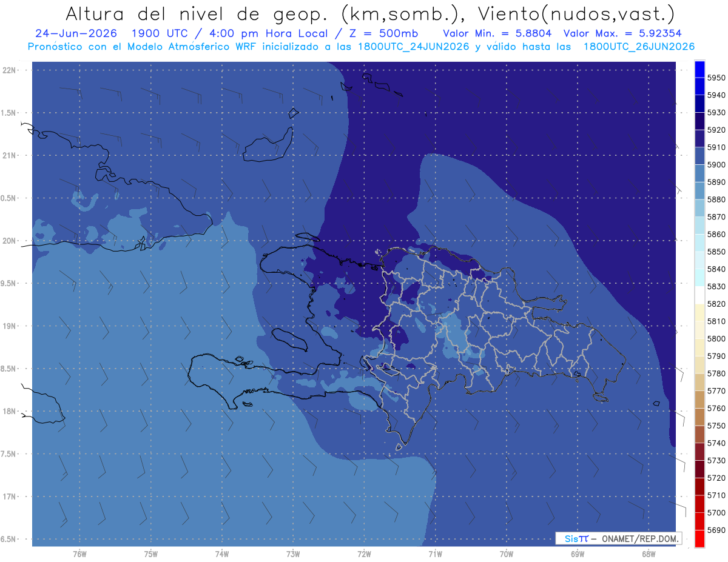The height and width of the screenshot is (562, 728).
Task: Click the '68W' longitude axis label
Action: pos(649,554)
